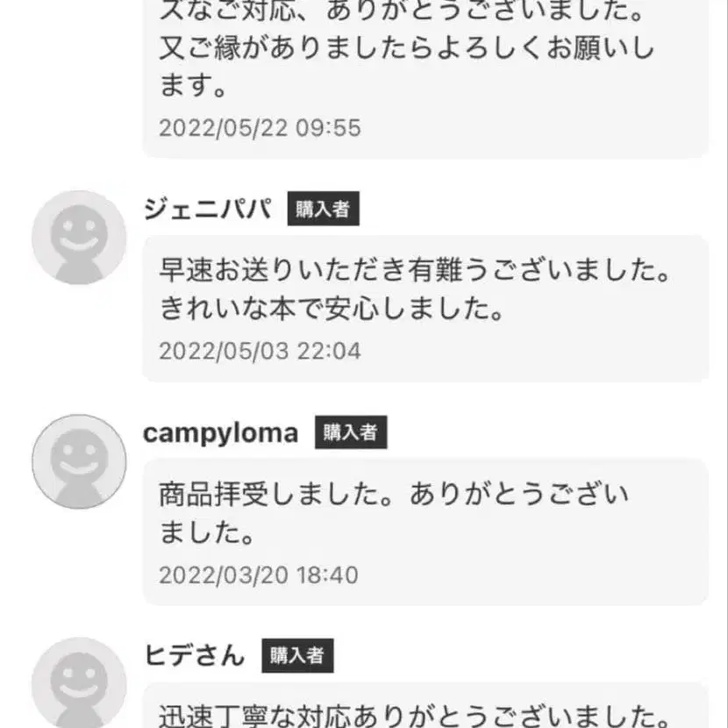Screen dimensions: 728x728
Task: Select the username campyloma
Action: 222,430
